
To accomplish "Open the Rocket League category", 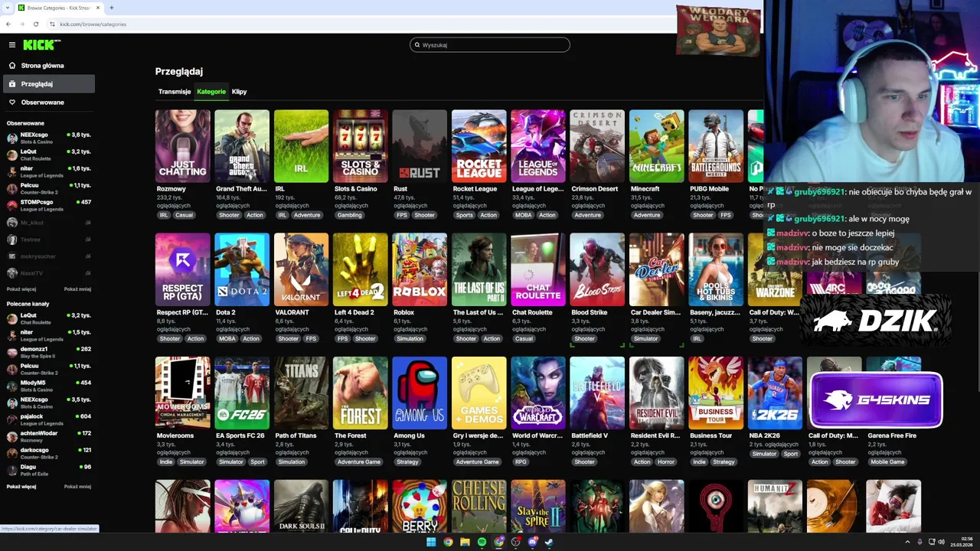I will tap(479, 146).
